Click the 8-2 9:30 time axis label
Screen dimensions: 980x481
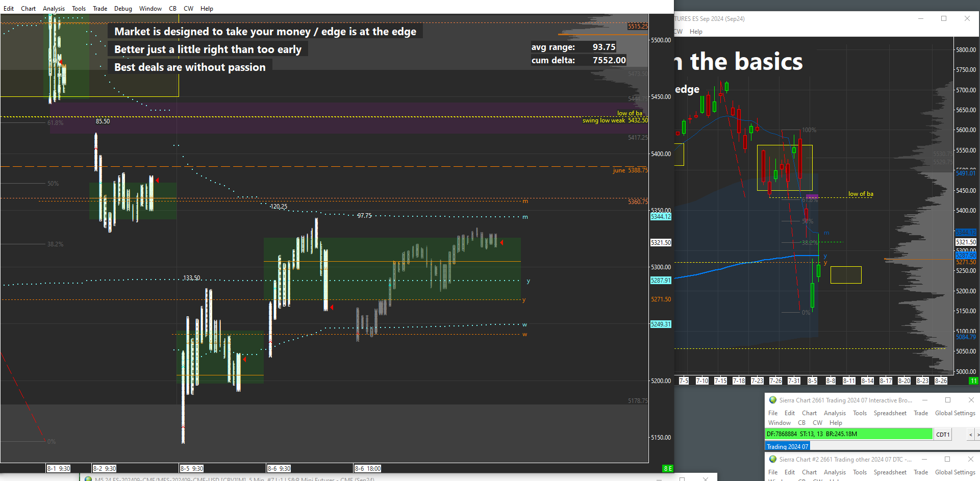[105, 469]
